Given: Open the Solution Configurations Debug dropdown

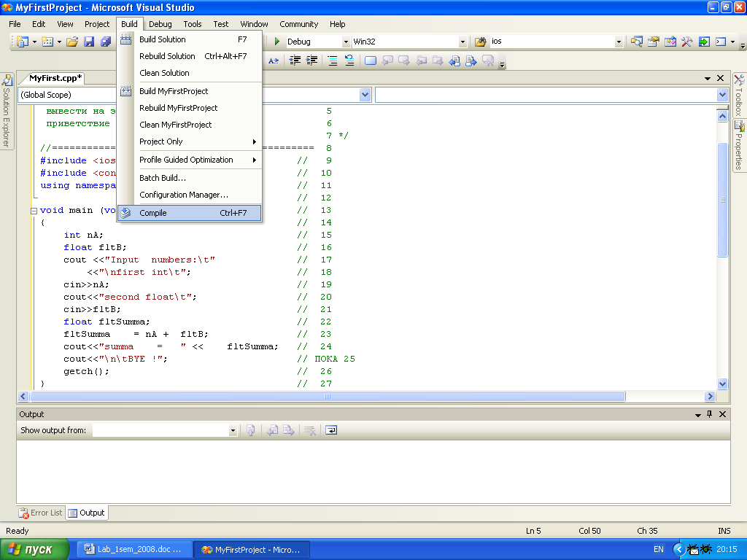Looking at the screenshot, I should tap(347, 42).
